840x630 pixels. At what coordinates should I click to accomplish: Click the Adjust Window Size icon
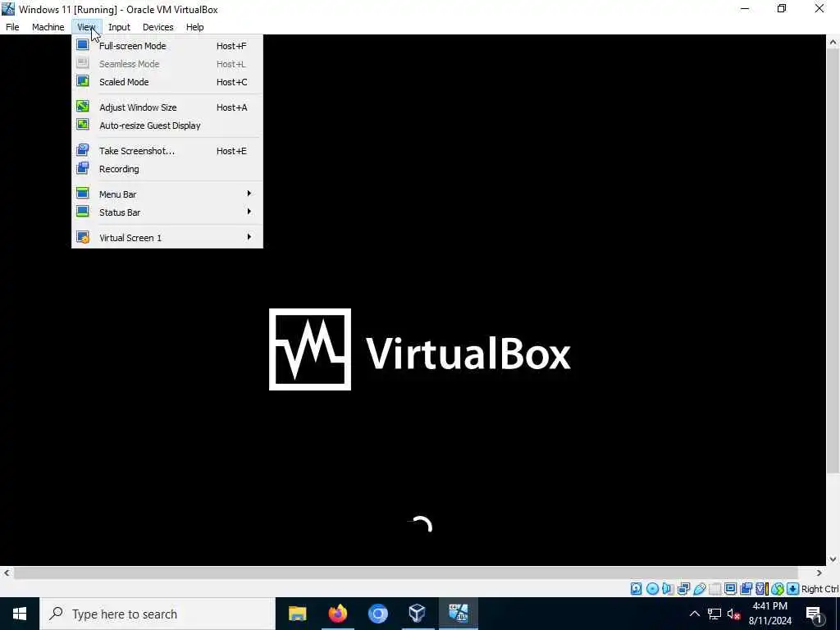tap(83, 106)
